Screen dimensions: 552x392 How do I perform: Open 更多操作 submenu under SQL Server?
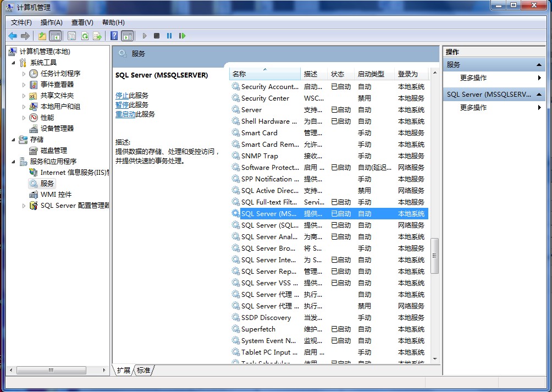pos(494,107)
